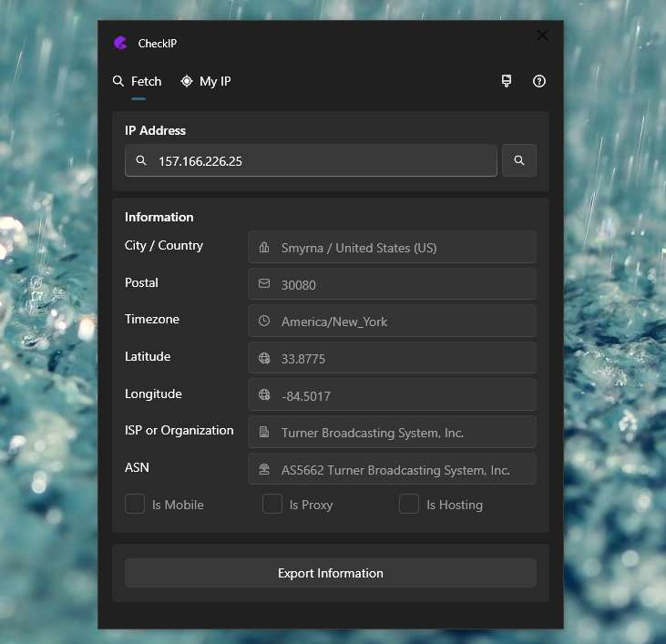Click the Export Information button
Screen dimensions: 666x644
(x=331, y=573)
